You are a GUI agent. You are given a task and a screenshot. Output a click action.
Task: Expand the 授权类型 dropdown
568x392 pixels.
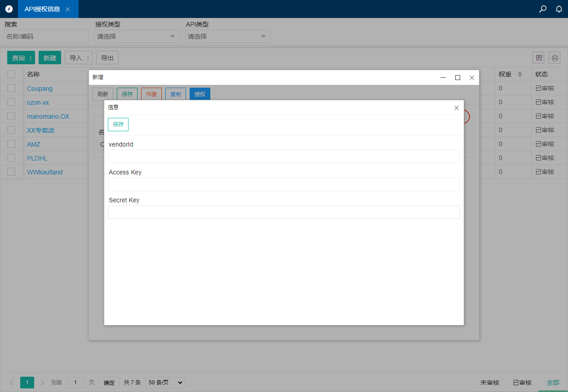tap(137, 36)
